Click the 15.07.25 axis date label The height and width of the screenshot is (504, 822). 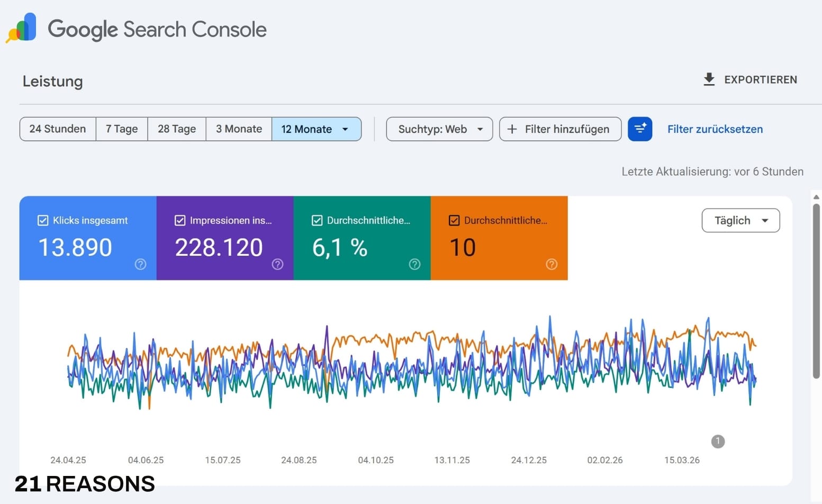(x=223, y=460)
